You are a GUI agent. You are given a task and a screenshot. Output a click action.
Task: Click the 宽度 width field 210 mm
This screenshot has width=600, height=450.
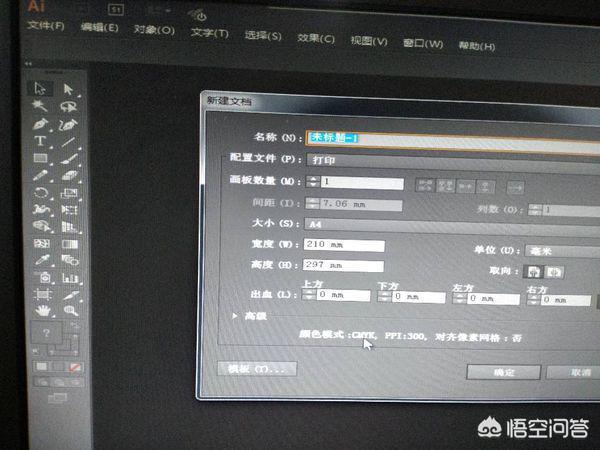click(x=344, y=245)
